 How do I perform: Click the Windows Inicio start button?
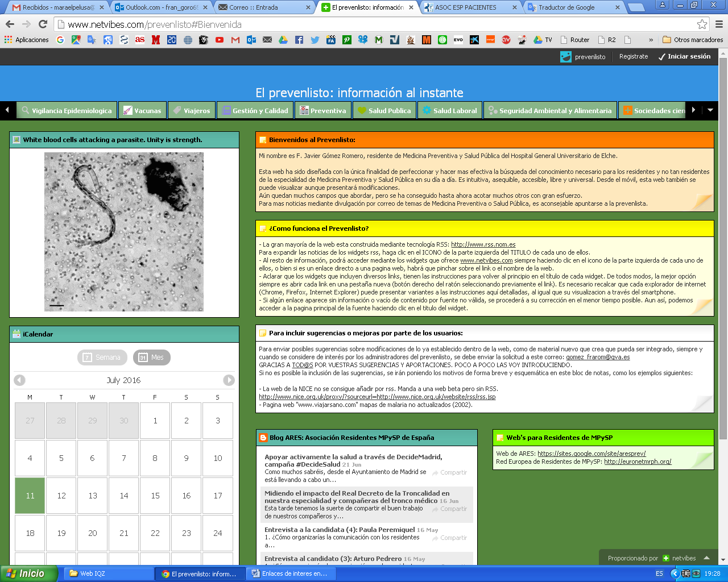coord(28,573)
